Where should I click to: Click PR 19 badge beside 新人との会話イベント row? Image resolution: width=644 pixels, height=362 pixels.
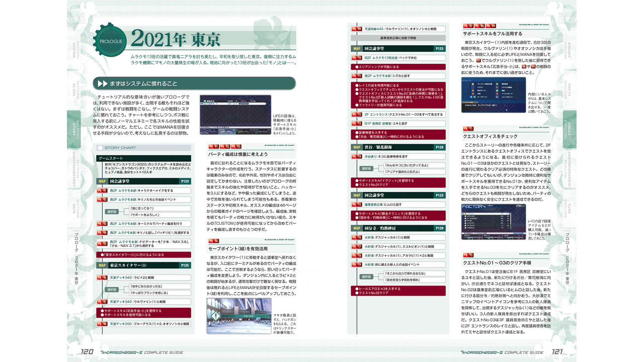[356, 264]
